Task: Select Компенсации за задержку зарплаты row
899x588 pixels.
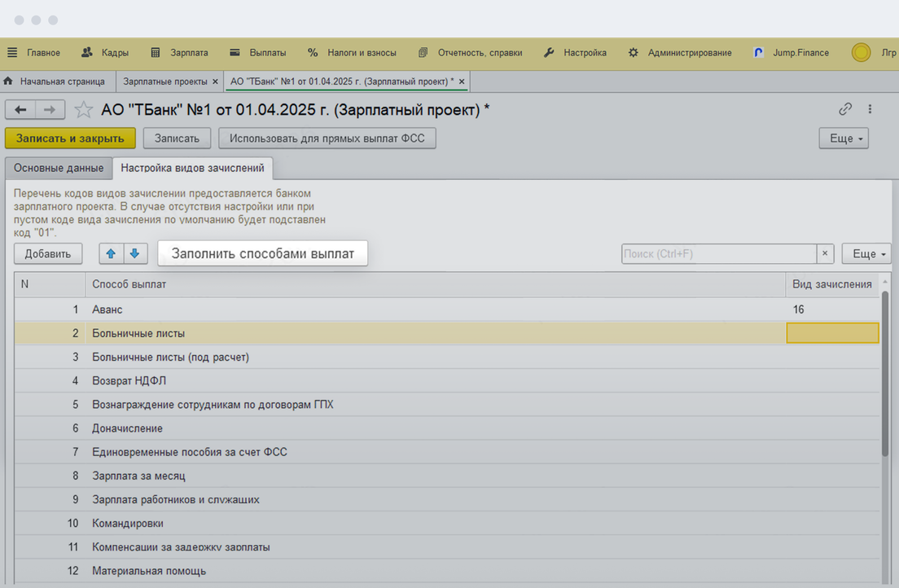Action: pos(446,547)
